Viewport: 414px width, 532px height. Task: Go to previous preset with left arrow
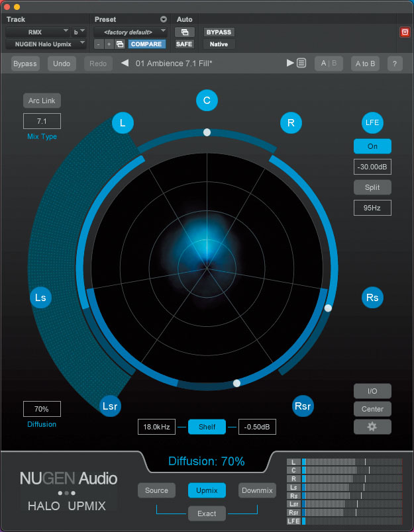pos(125,63)
